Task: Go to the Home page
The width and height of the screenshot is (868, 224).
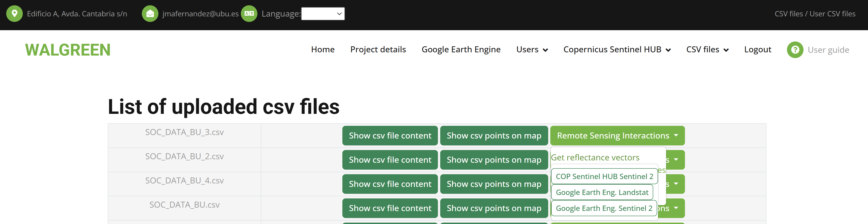Action: (323, 50)
